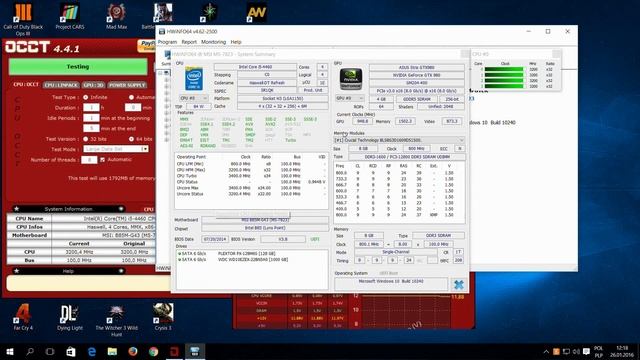Click the green Testing button in OCCT

(x=78, y=67)
